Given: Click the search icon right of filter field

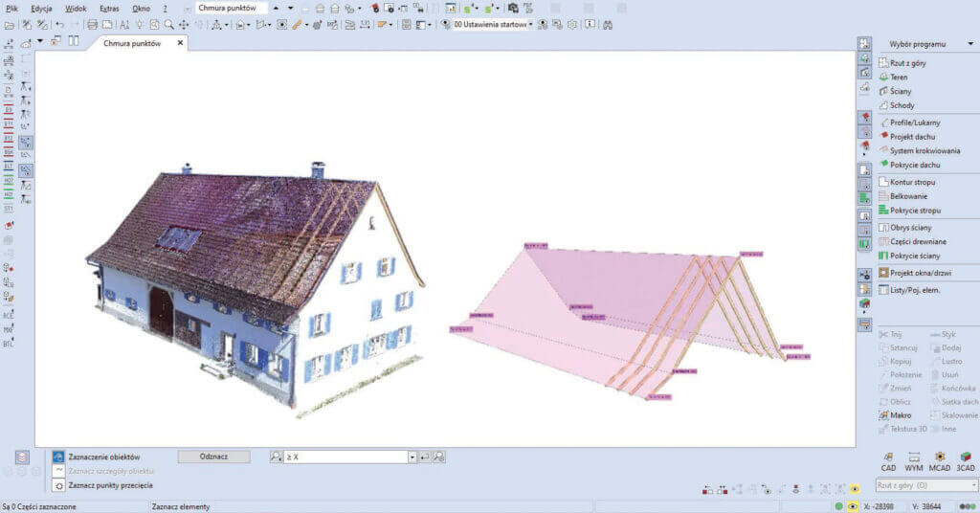Looking at the screenshot, I should click(439, 457).
